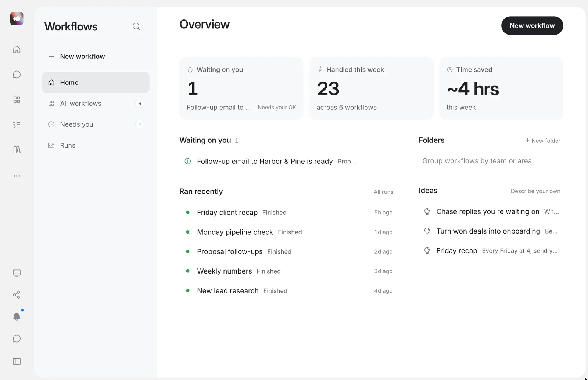Open the monitor display icon in the rail
The width and height of the screenshot is (588, 380).
click(17, 273)
